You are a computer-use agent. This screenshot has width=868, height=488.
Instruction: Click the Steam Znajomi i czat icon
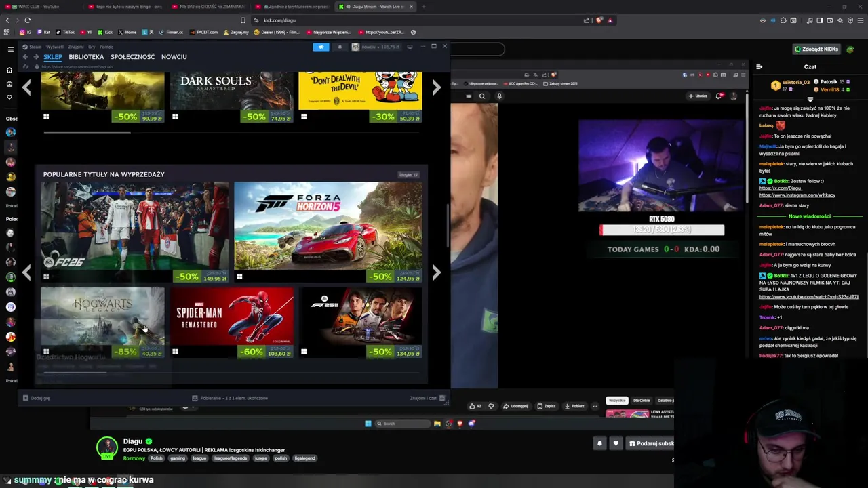point(441,398)
